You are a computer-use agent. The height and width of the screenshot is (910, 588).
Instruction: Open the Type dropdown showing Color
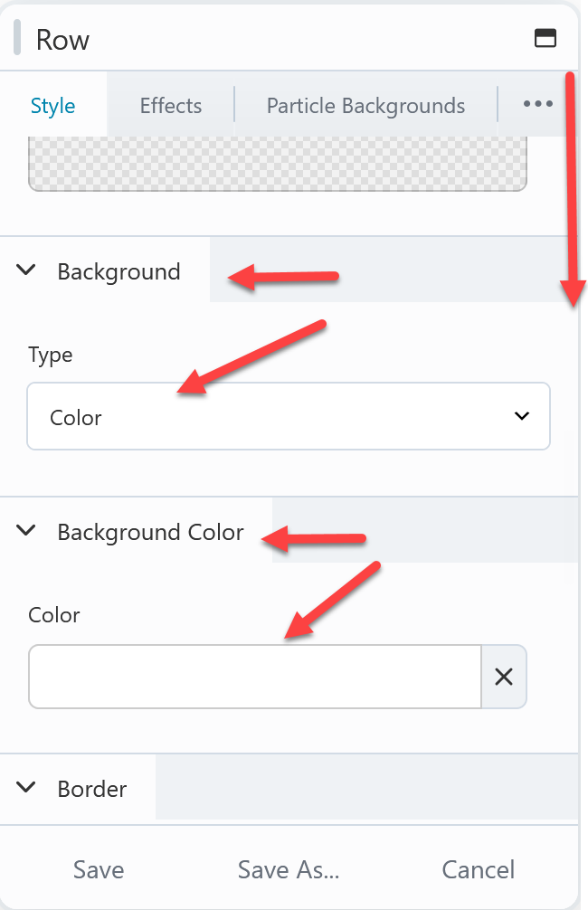pyautogui.click(x=289, y=417)
